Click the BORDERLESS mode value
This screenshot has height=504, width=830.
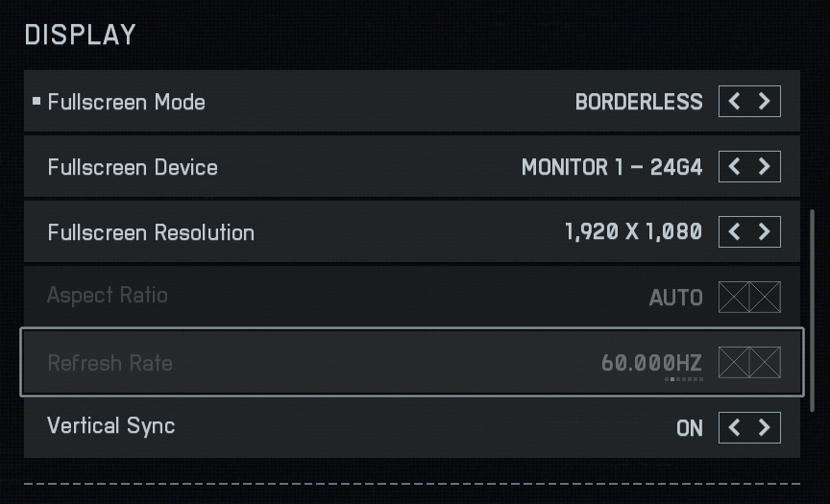pos(639,102)
